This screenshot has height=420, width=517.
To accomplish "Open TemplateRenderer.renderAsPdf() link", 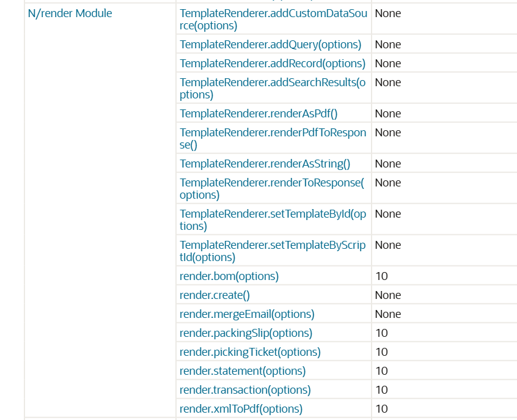I will tap(258, 114).
